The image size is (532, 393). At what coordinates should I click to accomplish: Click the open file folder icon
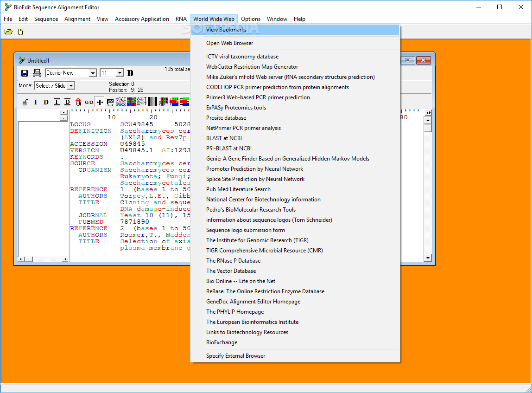(8, 32)
